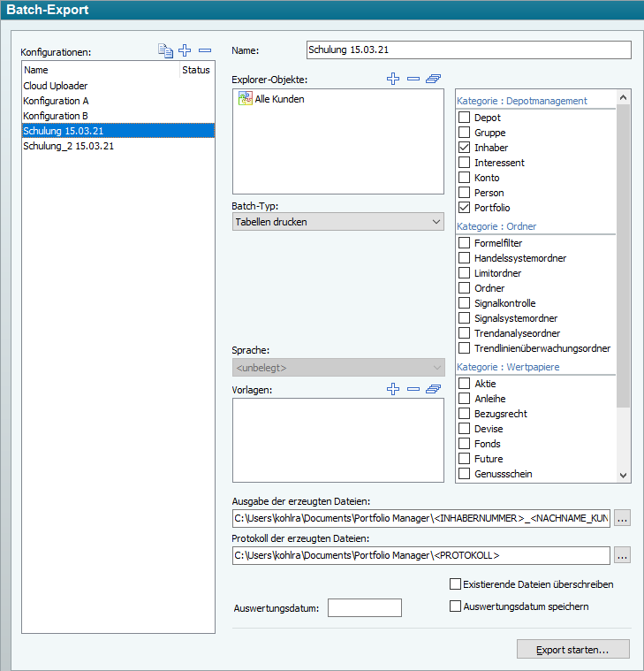Copy the selected configuration via duplicate icon
This screenshot has height=671, width=644.
(x=165, y=51)
